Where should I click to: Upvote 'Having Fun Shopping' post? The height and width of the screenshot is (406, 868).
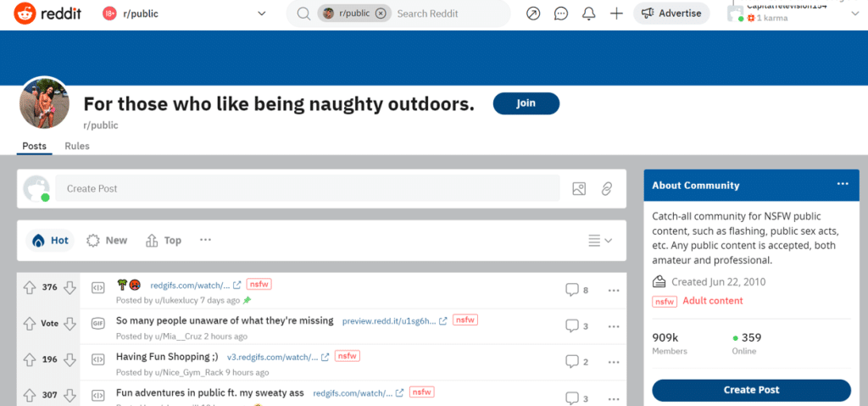[x=30, y=359]
